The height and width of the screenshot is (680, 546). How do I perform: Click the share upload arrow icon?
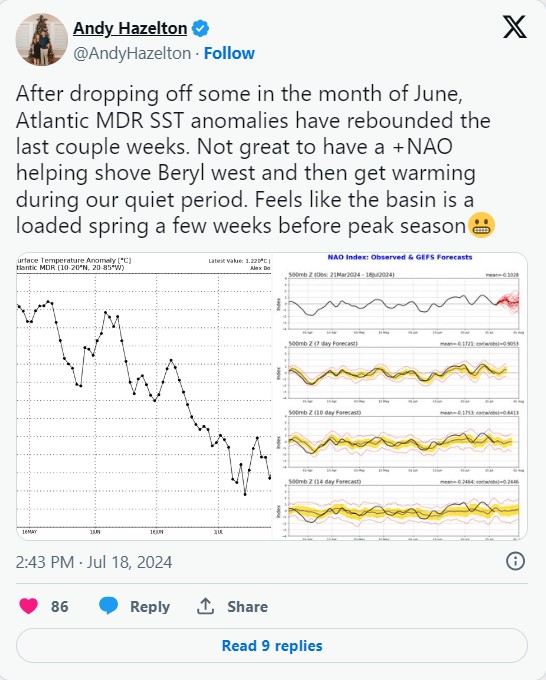(206, 606)
